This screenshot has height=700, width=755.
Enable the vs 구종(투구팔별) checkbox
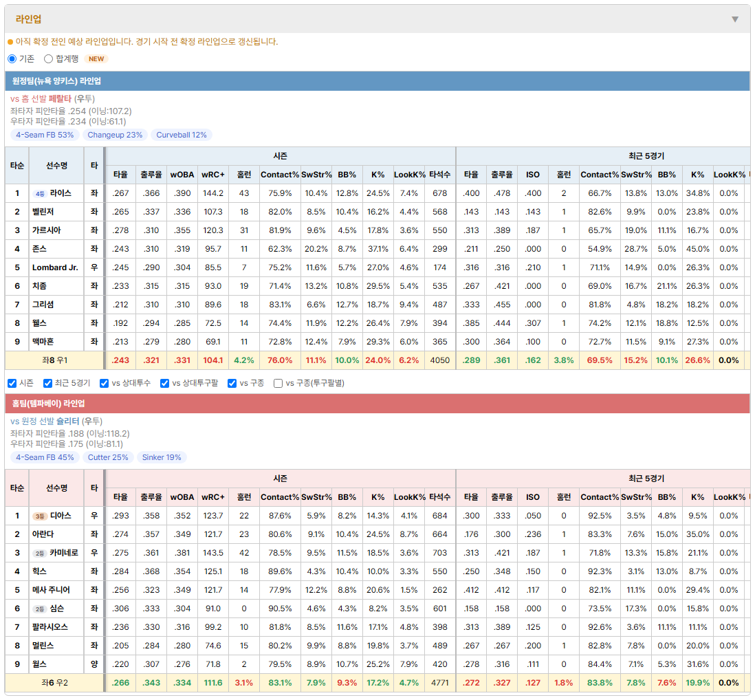tap(278, 383)
